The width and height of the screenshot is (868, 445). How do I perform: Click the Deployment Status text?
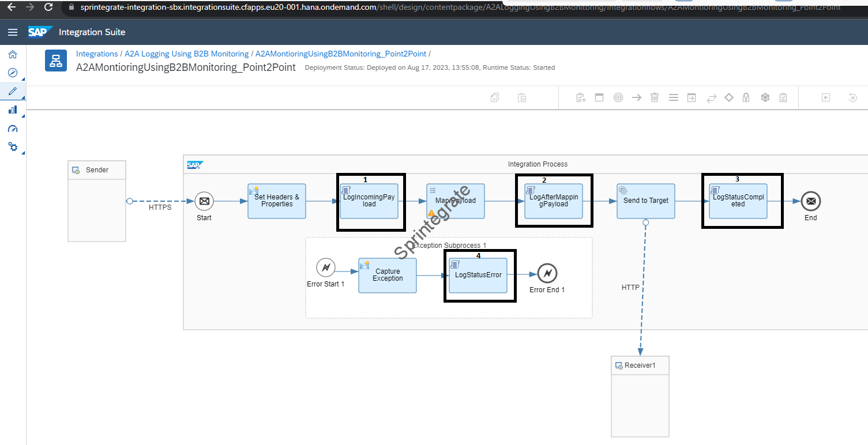tap(430, 67)
